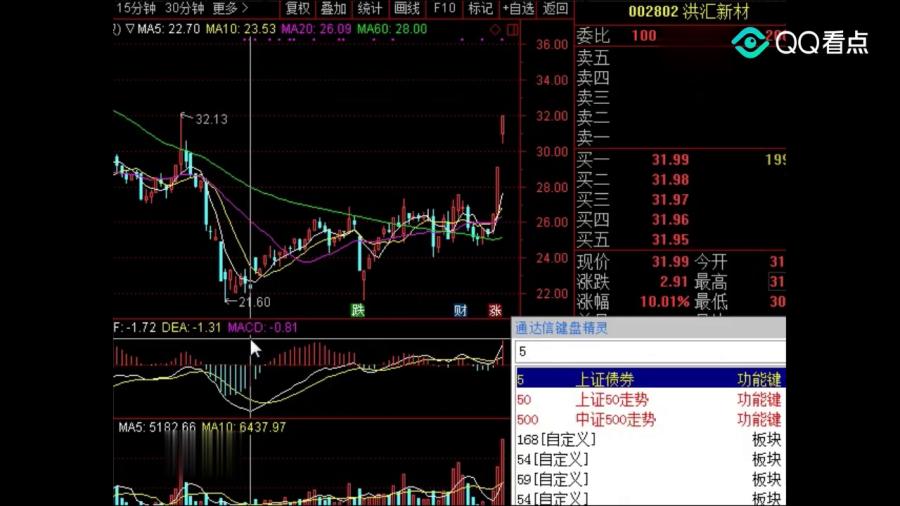Add stock via +自选 button

click(x=517, y=9)
